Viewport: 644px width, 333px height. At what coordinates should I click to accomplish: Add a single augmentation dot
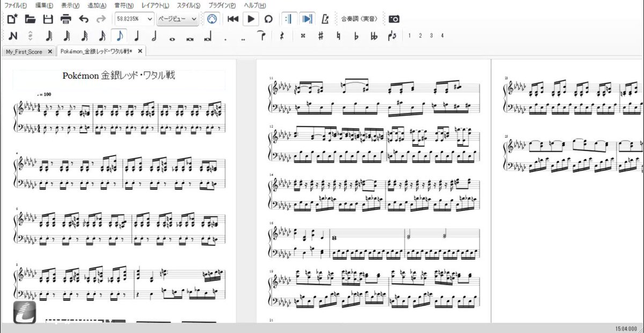225,39
